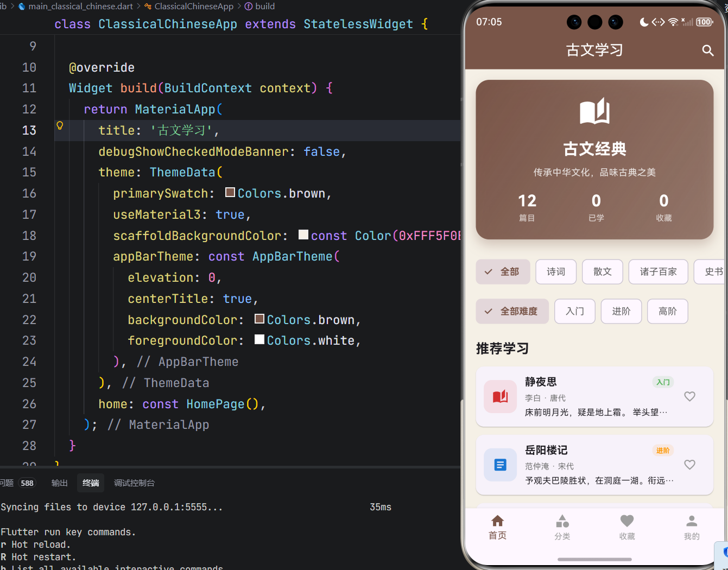Click the blue document icon on 岳阳楼记 card
Viewport: 728px width, 570px height.
pos(500,465)
